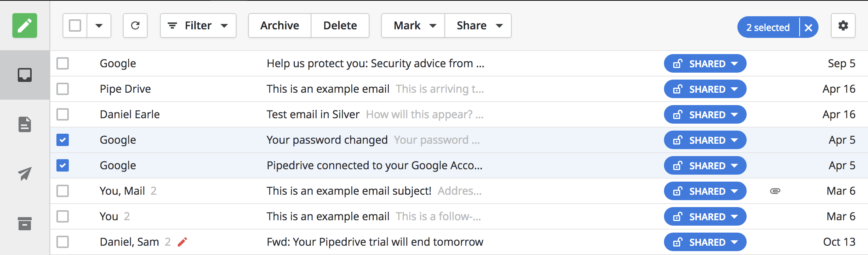Click the red draft pencil beside Daniel, Sam

pos(182,242)
